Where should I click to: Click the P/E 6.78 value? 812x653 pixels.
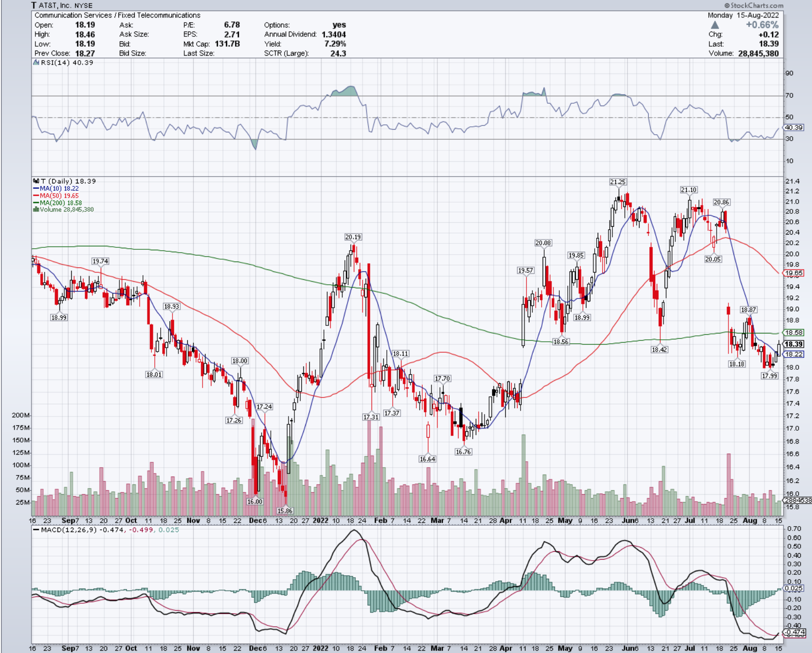(x=232, y=25)
